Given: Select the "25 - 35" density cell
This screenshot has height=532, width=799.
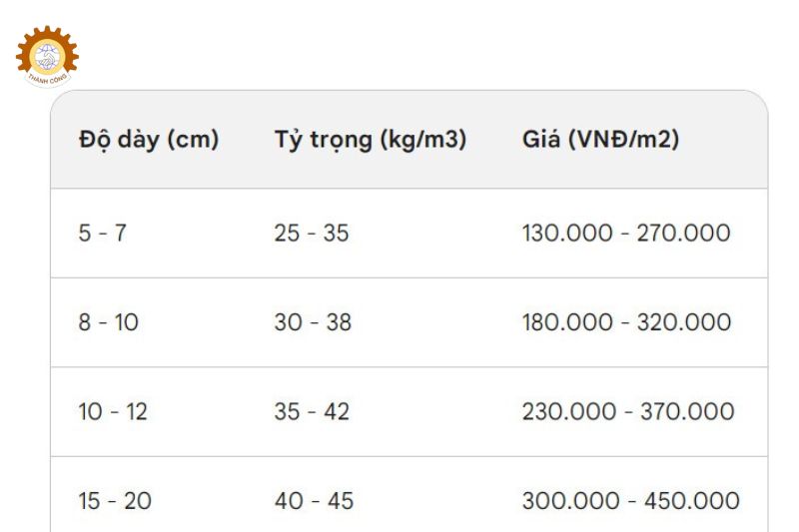Looking at the screenshot, I should tap(312, 234).
